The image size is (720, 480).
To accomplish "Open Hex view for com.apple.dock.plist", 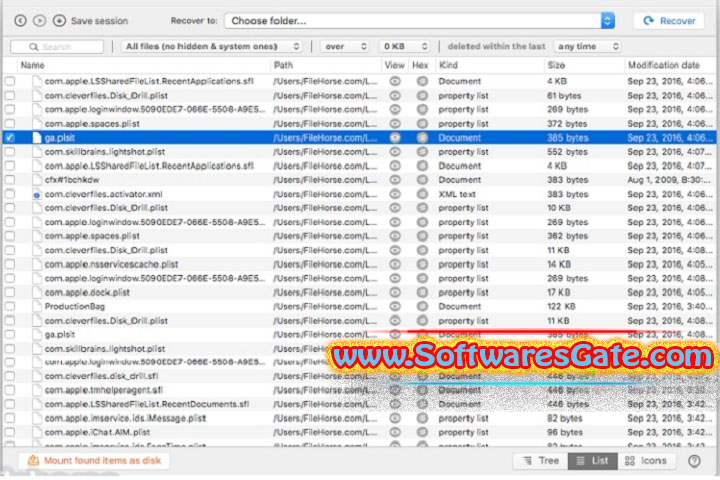I will pos(422,292).
